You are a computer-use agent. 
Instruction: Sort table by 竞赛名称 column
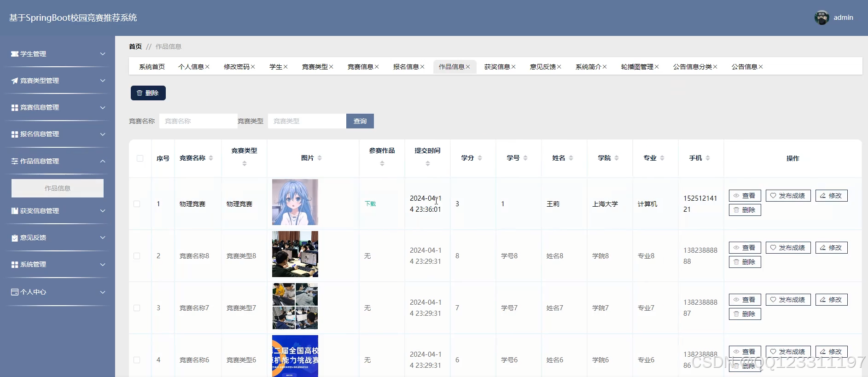[x=211, y=158]
